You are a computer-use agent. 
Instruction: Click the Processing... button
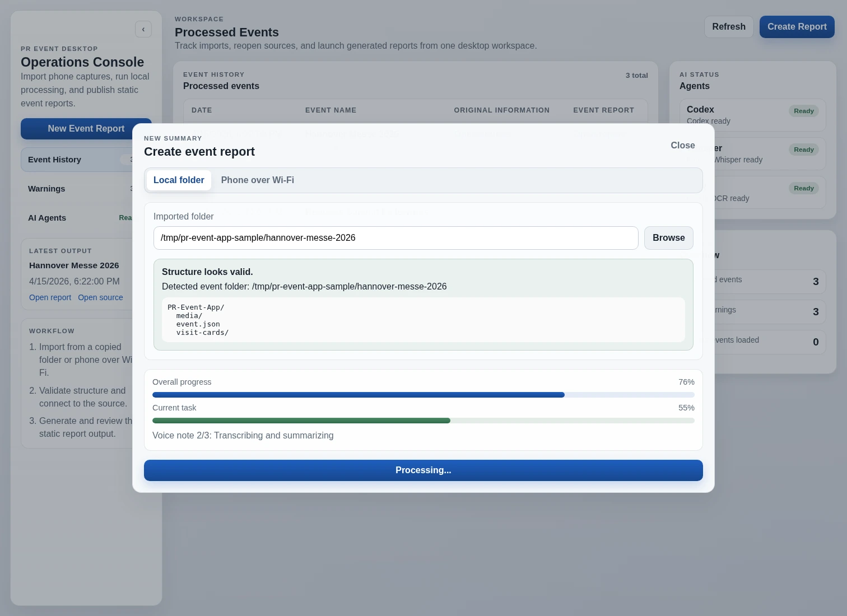click(424, 470)
